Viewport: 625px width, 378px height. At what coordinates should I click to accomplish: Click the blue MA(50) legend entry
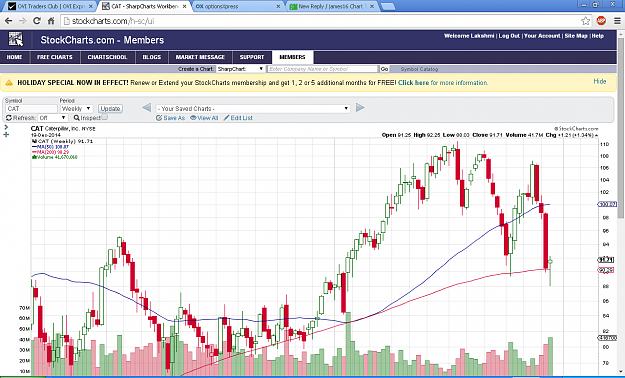[x=50, y=147]
